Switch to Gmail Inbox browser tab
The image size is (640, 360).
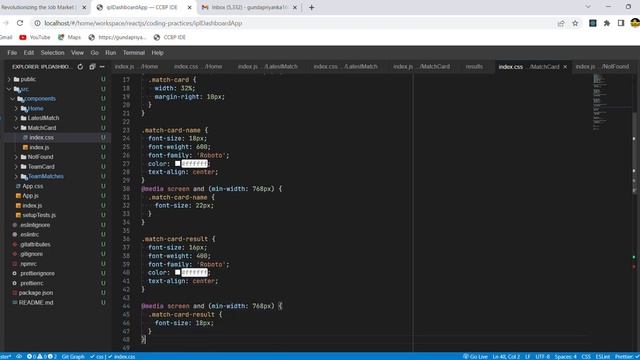point(250,7)
